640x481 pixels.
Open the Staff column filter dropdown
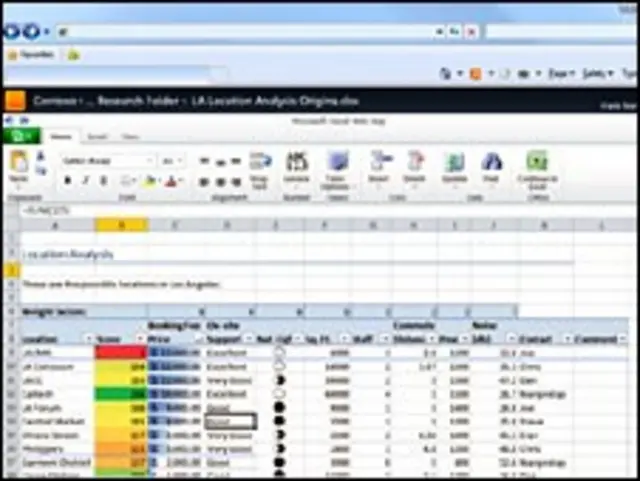click(x=384, y=339)
